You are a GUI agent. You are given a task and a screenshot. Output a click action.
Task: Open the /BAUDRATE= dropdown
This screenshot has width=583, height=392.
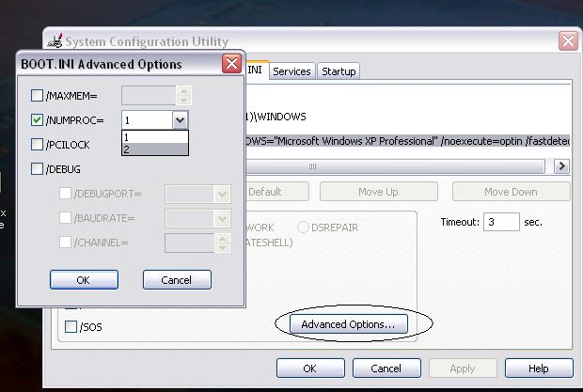[222, 218]
